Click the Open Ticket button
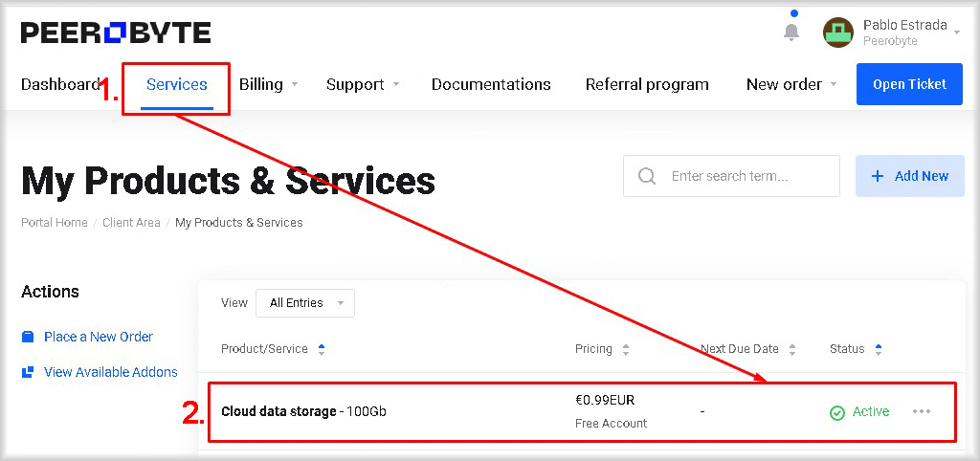This screenshot has height=461, width=980. (909, 84)
